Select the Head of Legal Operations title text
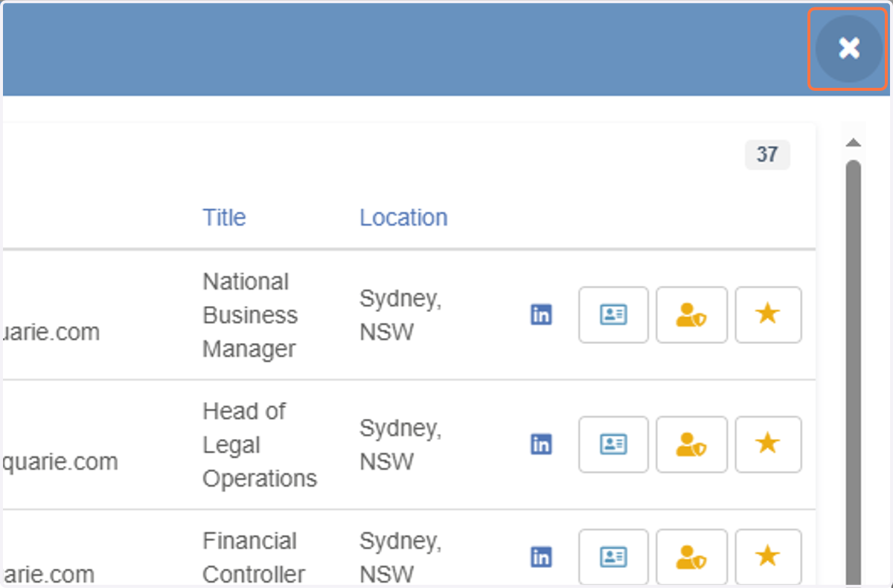The height and width of the screenshot is (588, 893). pos(260,444)
